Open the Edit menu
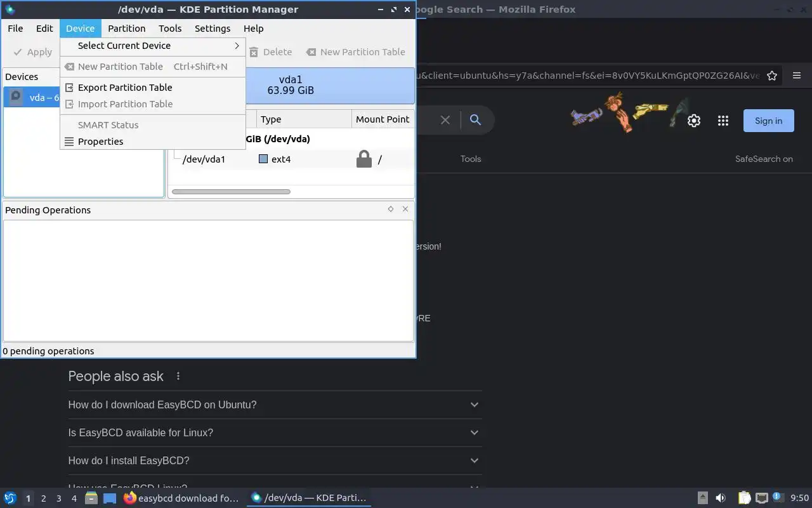812x508 pixels. coord(44,29)
